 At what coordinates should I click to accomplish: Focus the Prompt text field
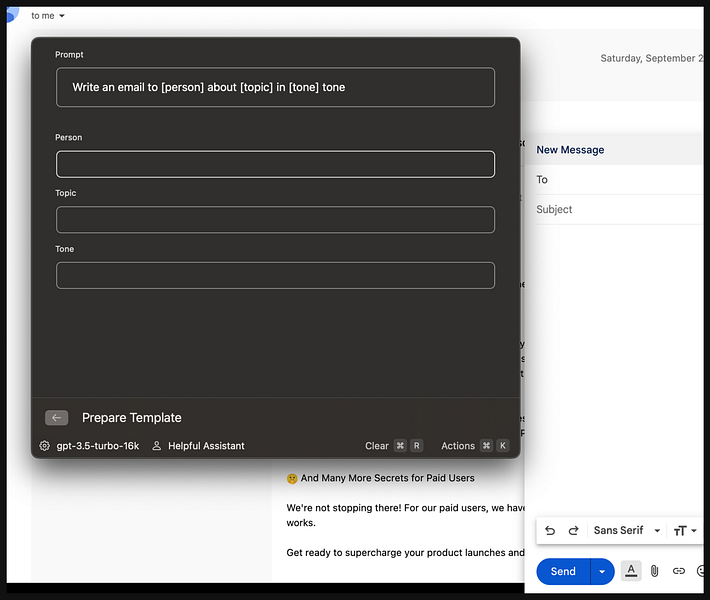(275, 87)
